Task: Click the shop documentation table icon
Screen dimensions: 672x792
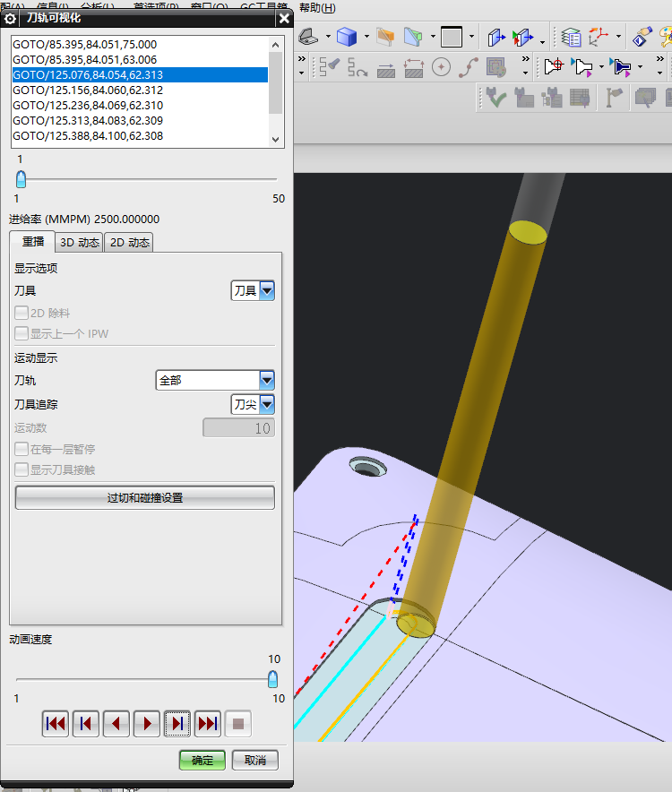Action: [x=580, y=97]
